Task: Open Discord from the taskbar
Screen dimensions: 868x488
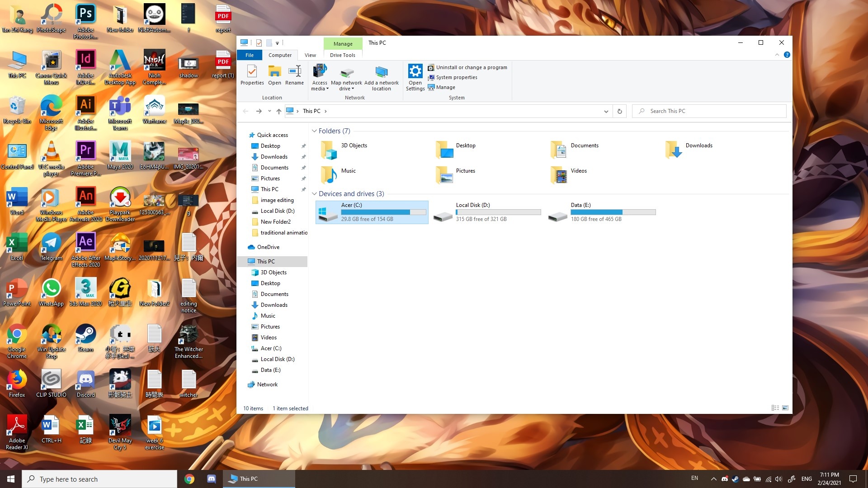Action: pos(211,479)
